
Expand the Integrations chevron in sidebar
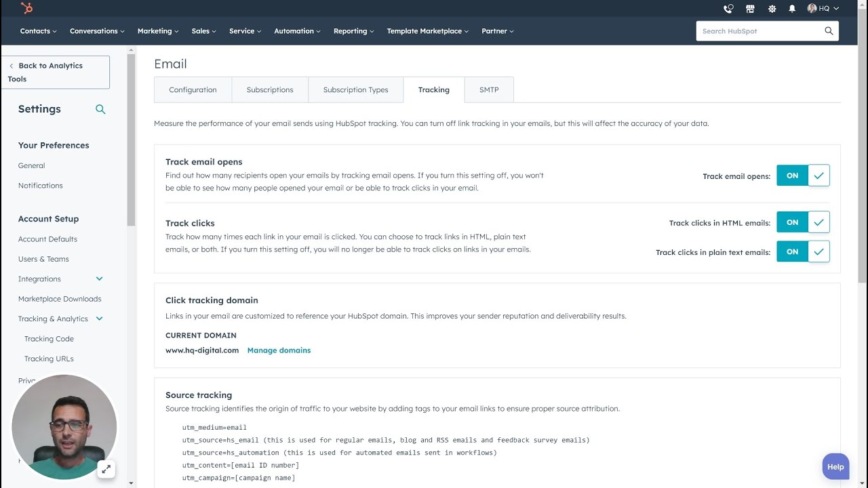[x=99, y=279]
